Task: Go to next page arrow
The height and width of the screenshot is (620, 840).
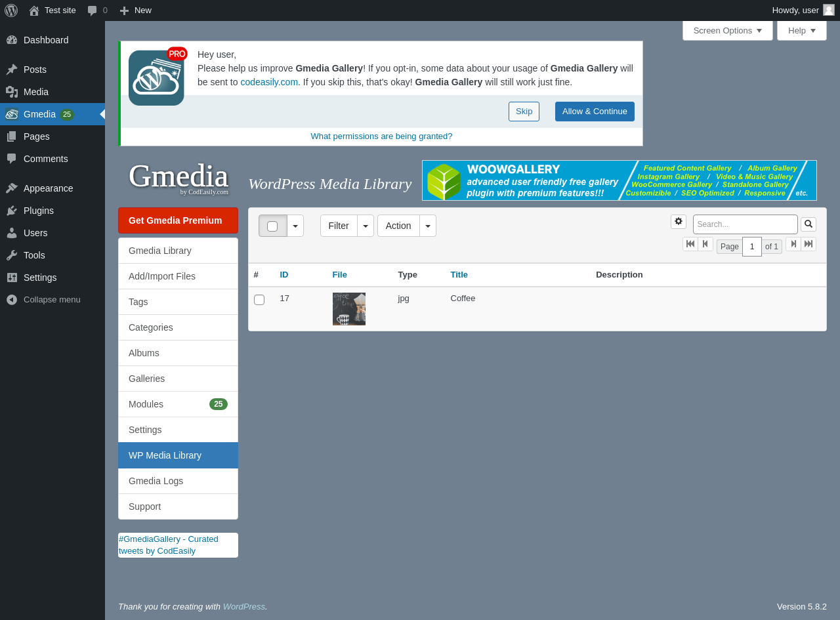Action: pyautogui.click(x=793, y=244)
